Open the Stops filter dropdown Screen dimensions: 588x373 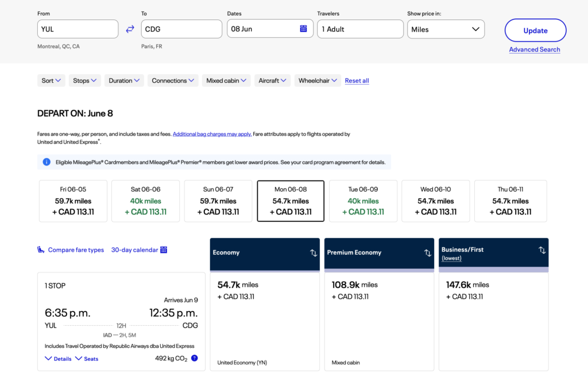coord(84,80)
